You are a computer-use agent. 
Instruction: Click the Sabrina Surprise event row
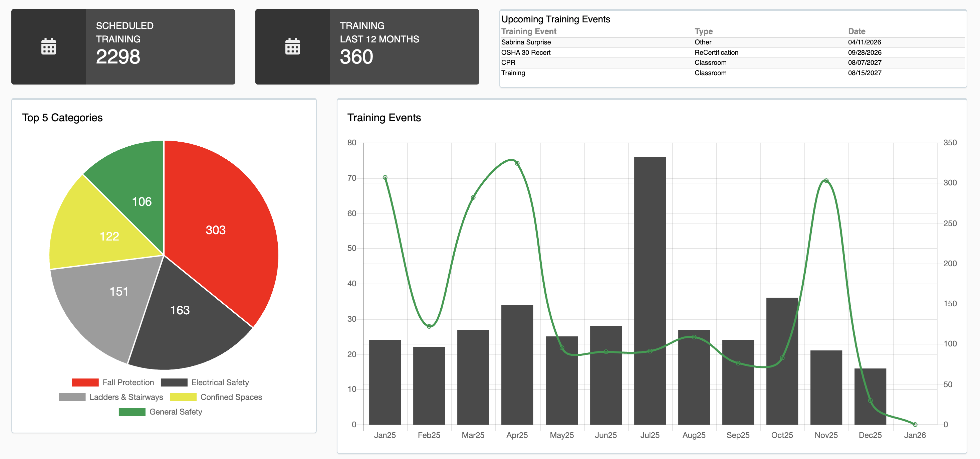click(x=733, y=42)
